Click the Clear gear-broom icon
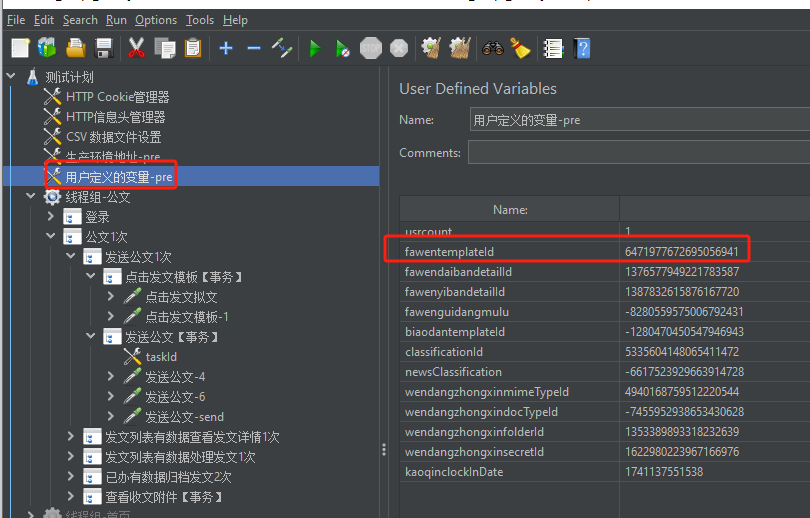This screenshot has height=518, width=810. click(x=431, y=48)
